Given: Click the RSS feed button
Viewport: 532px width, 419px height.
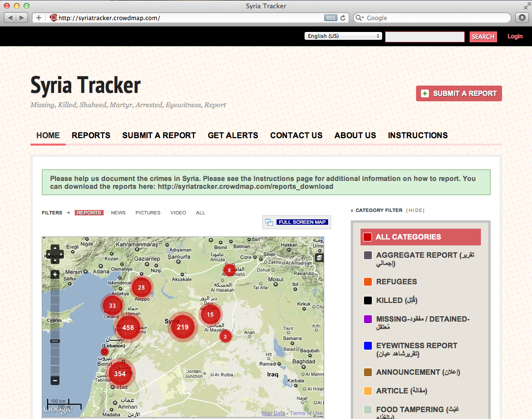Looking at the screenshot, I should [x=331, y=18].
